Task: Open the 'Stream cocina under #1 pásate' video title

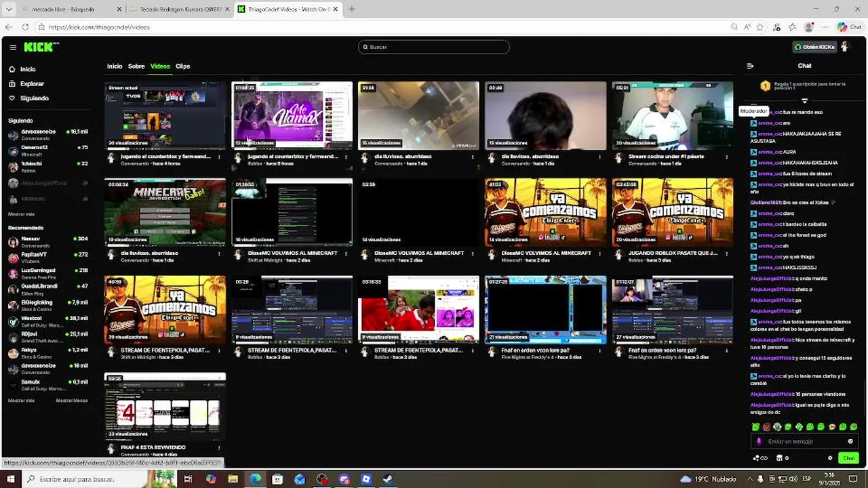Action: tap(666, 157)
